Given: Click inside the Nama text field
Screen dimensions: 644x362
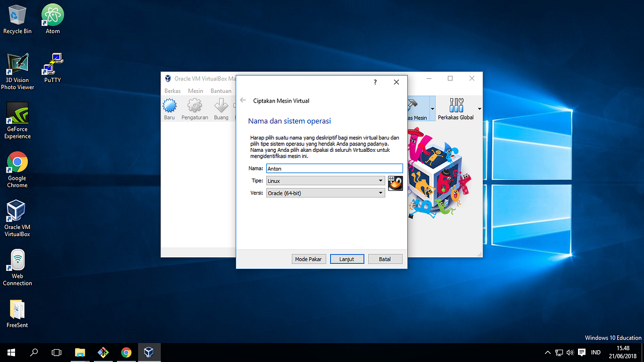Looking at the screenshot, I should coord(333,168).
